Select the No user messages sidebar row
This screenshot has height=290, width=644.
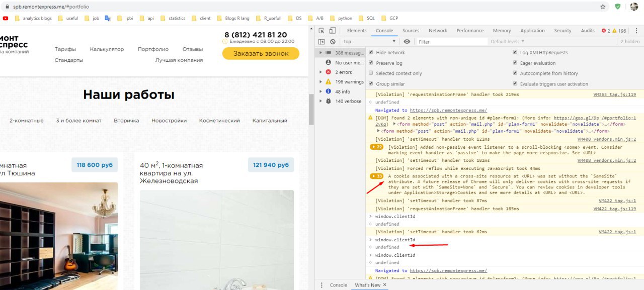tap(341, 63)
